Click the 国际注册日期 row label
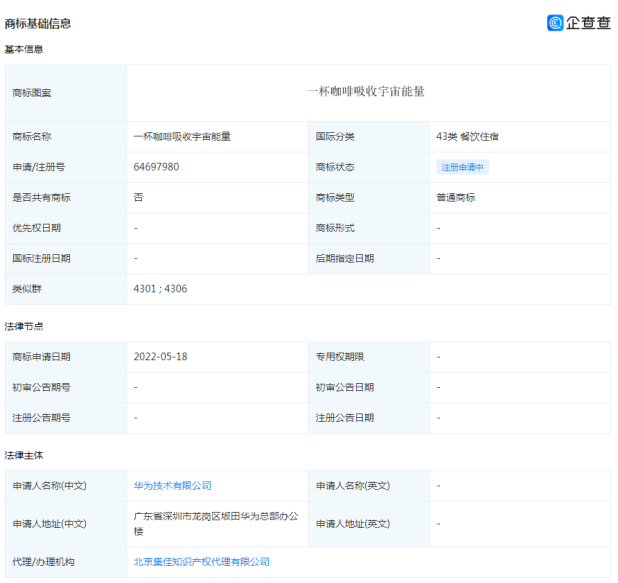 [x=41, y=259]
